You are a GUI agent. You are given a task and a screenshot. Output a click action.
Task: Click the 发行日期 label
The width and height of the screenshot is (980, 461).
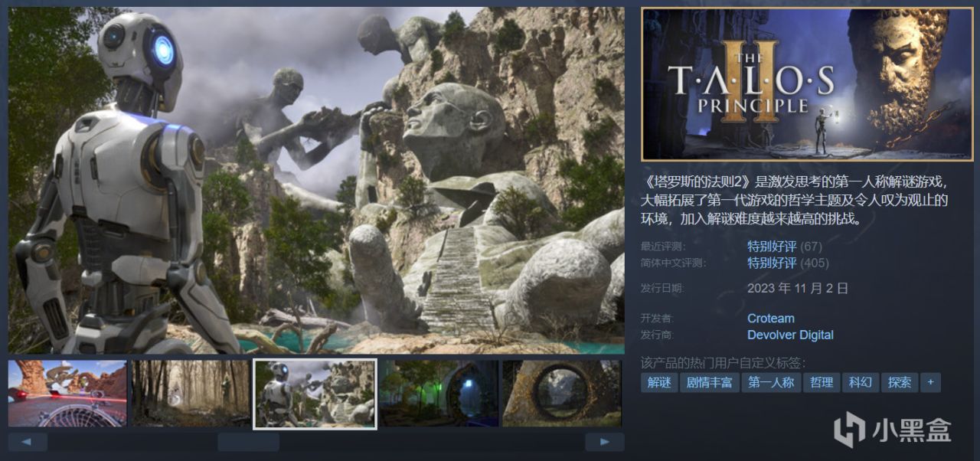coord(662,289)
